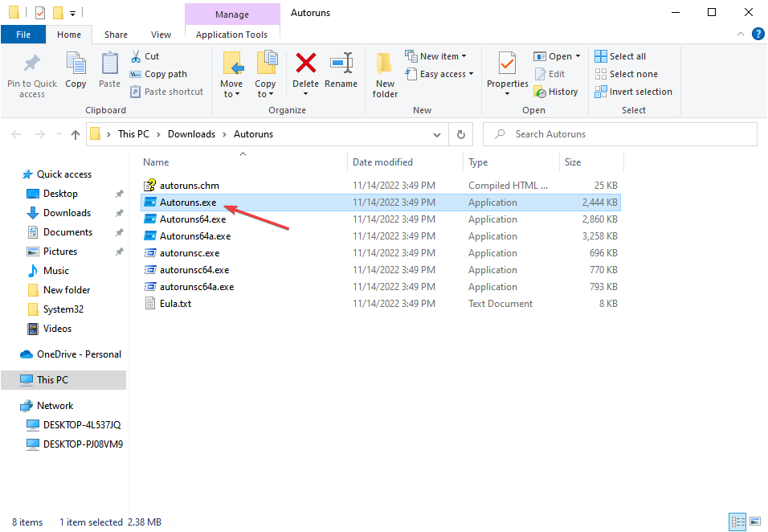Viewport: 768px width, 532px height.
Task: Select the autorunsc64.exe file
Action: tap(381, 270)
